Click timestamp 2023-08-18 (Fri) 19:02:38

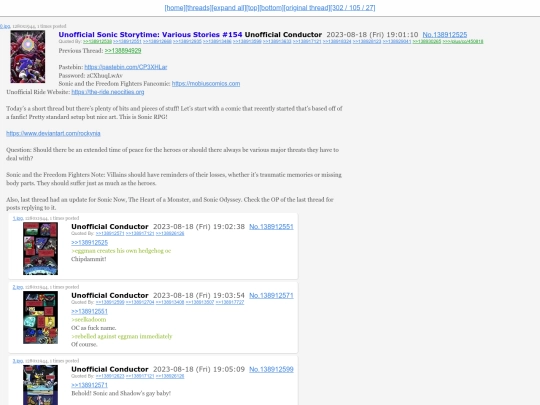(x=199, y=227)
